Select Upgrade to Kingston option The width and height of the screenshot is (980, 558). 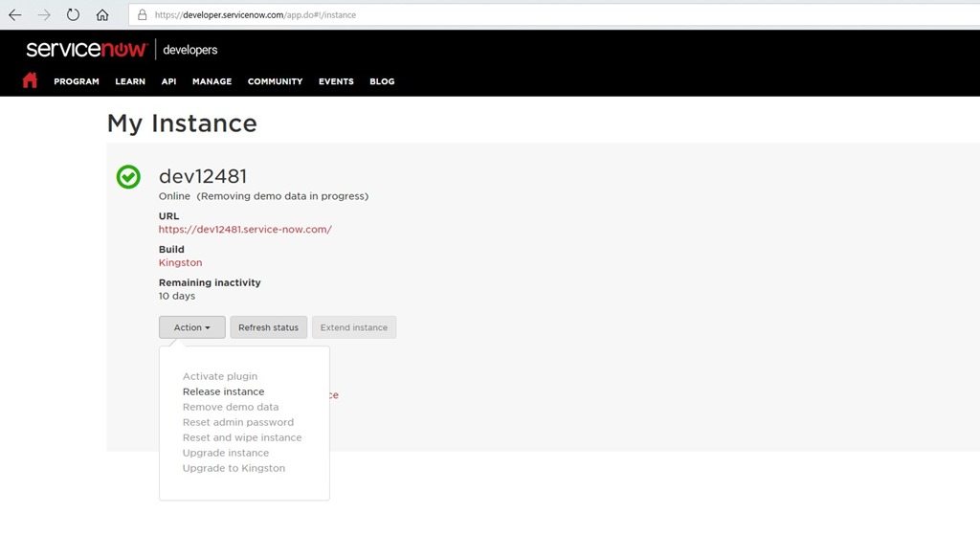(x=234, y=468)
